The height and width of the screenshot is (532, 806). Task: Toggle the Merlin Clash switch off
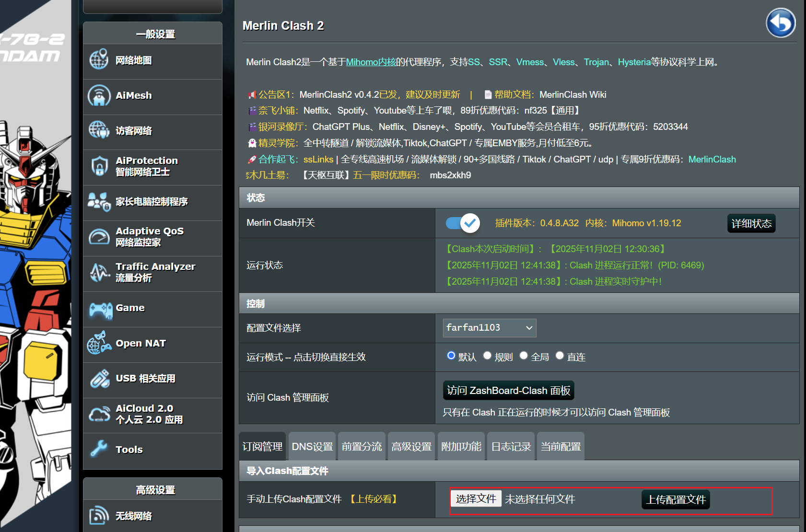pyautogui.click(x=463, y=223)
